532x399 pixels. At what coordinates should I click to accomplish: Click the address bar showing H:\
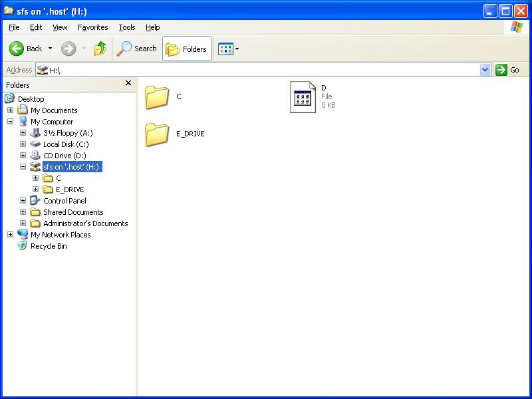pyautogui.click(x=258, y=70)
